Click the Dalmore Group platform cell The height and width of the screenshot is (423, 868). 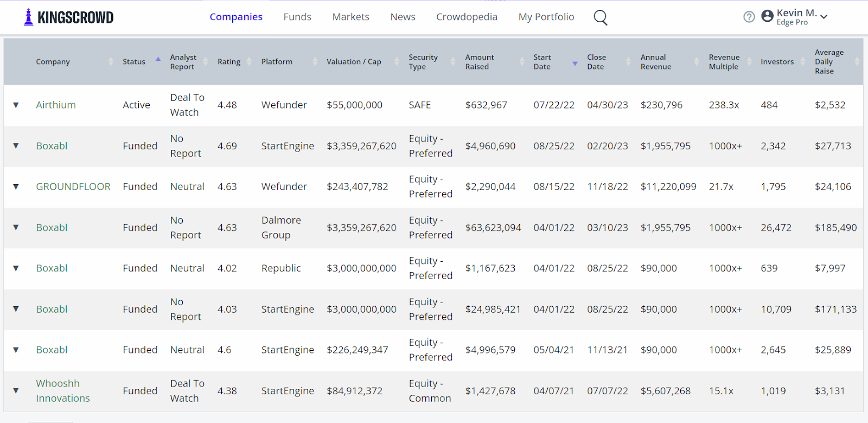tap(281, 228)
